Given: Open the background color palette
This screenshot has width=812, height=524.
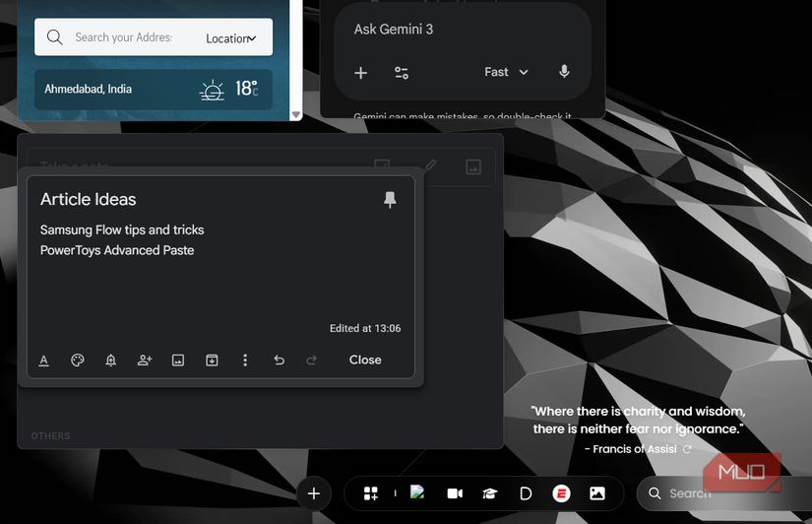Looking at the screenshot, I should click(x=77, y=360).
